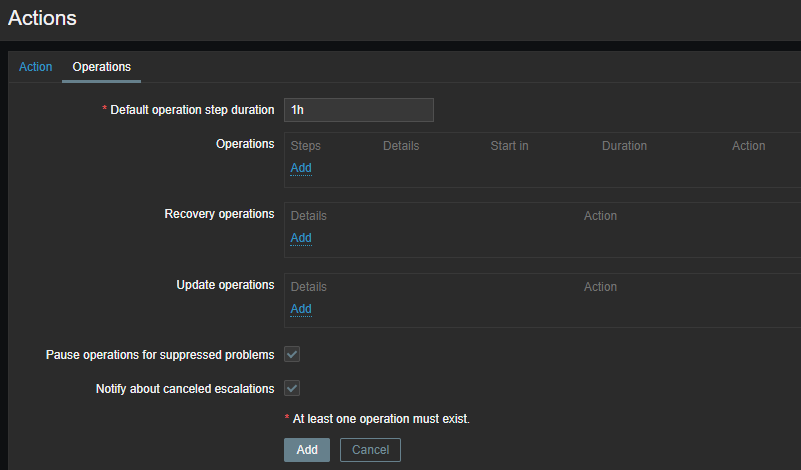The image size is (801, 470).
Task: Click Details header in Recovery operations table
Action: pos(308,216)
